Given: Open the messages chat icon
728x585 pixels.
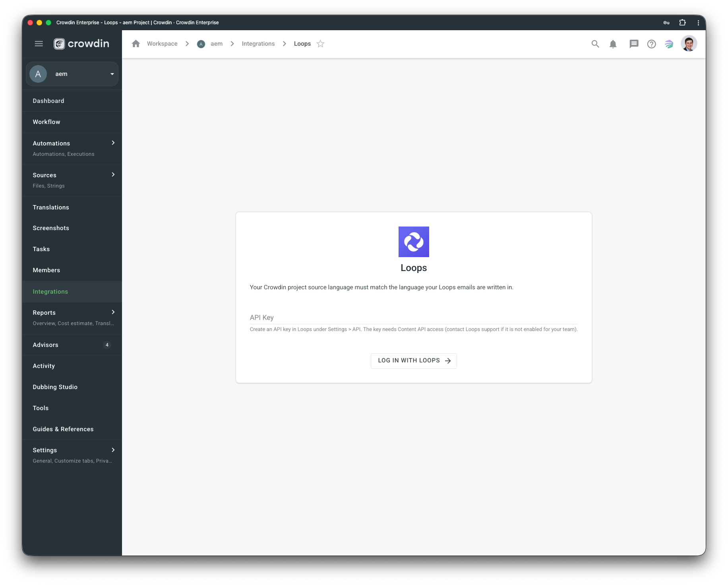Looking at the screenshot, I should click(634, 44).
